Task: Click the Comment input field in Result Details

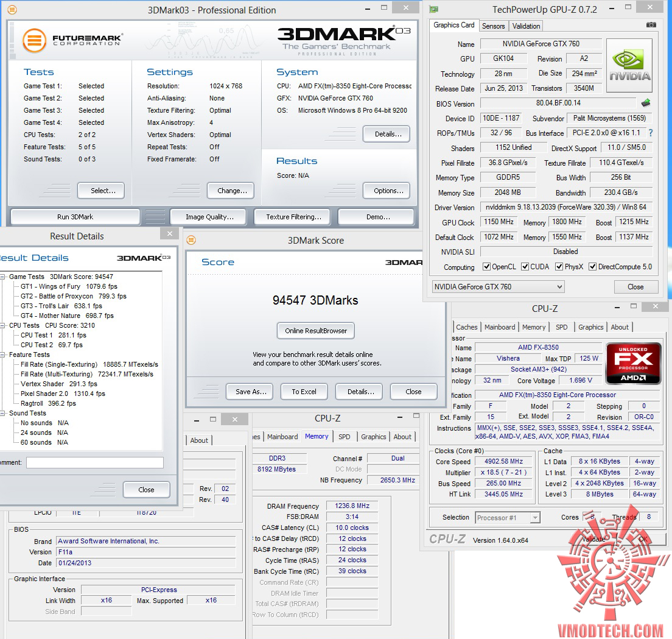Action: click(x=95, y=462)
